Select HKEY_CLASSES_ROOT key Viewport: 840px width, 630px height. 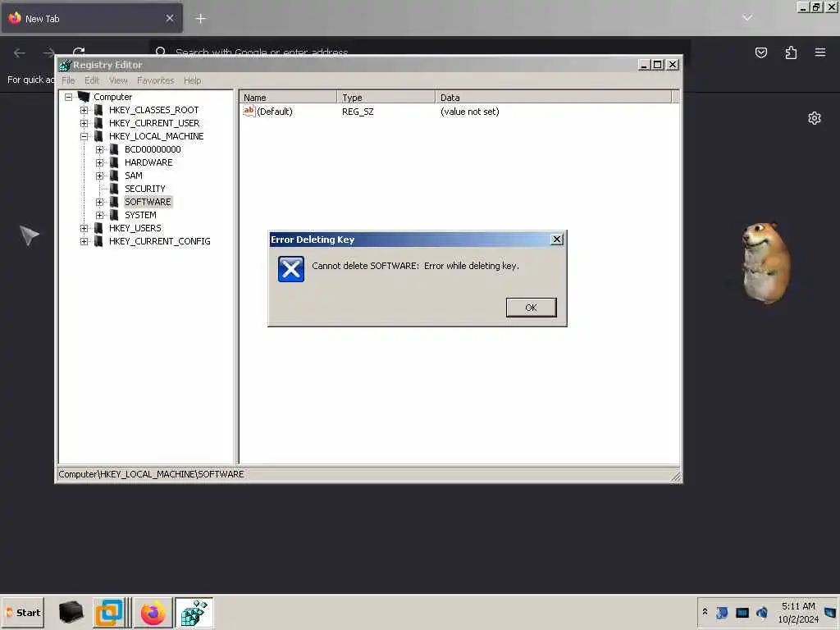click(153, 110)
